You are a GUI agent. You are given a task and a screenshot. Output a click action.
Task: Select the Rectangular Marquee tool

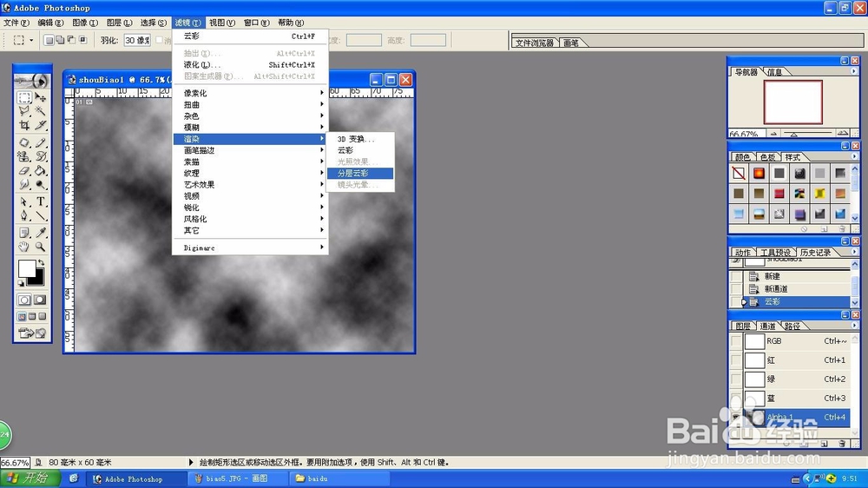click(23, 98)
